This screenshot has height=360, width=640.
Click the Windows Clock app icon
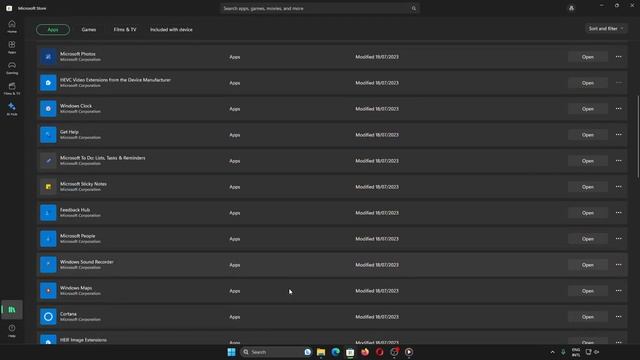[48, 109]
